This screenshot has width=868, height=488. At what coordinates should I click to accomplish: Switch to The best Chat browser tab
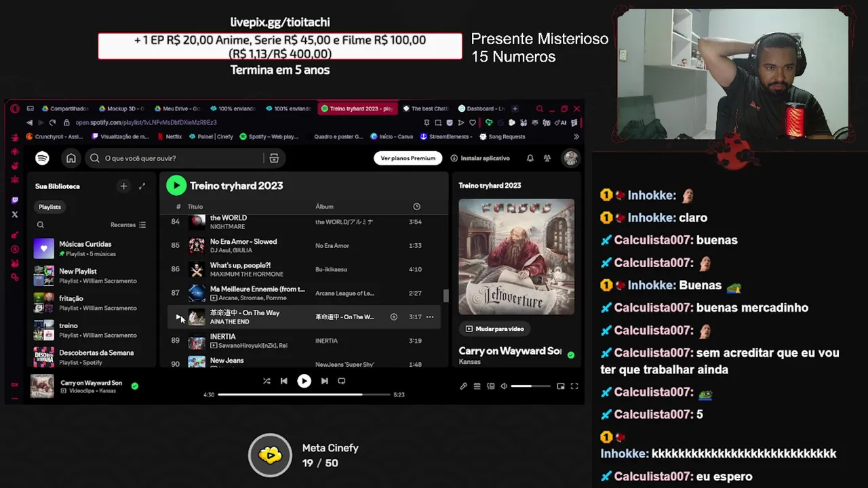click(x=426, y=108)
